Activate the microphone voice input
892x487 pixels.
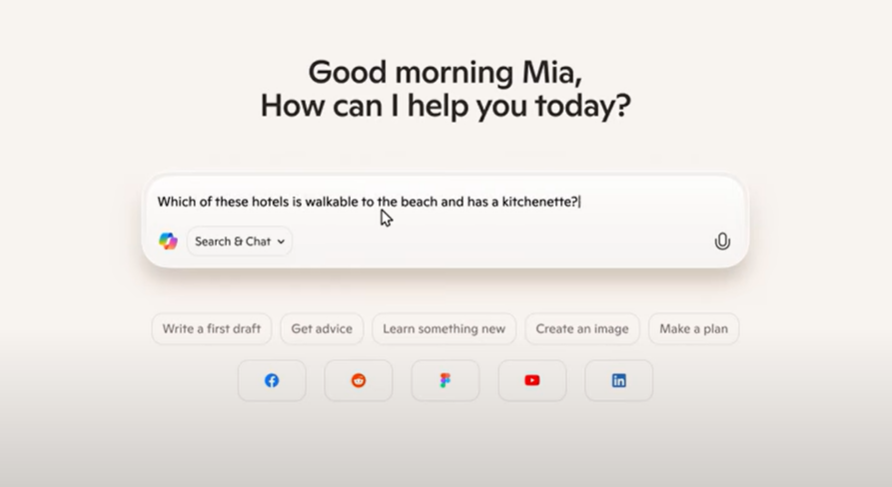click(x=722, y=241)
